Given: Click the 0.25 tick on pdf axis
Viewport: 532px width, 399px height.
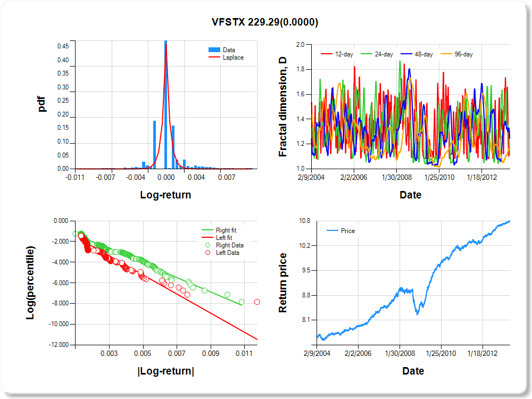Looking at the screenshot, I should tap(63, 101).
